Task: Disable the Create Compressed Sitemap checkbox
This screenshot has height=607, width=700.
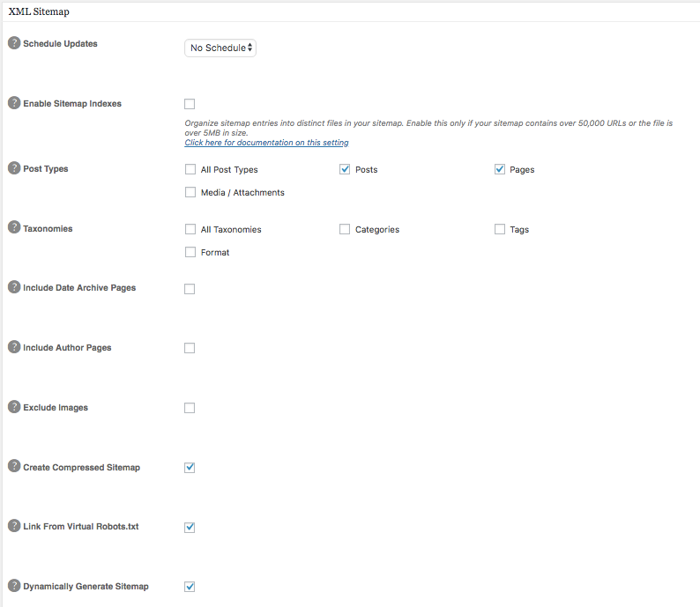Action: click(x=190, y=468)
